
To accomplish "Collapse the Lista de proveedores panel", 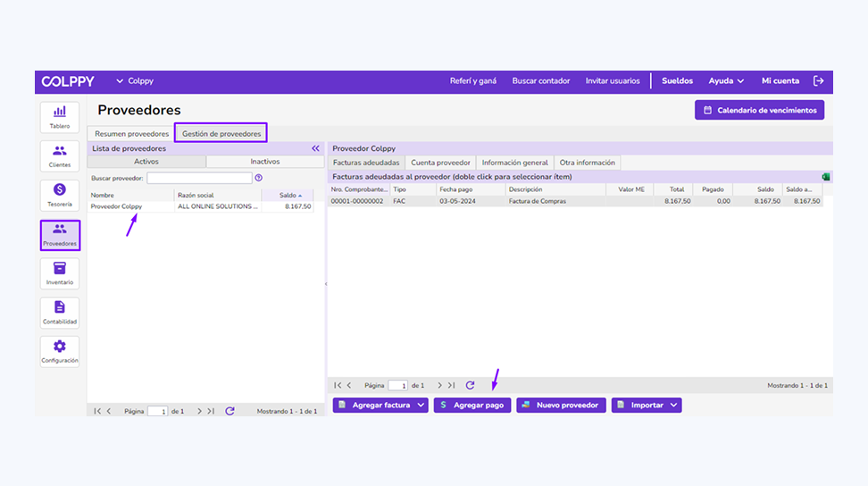I will click(315, 148).
